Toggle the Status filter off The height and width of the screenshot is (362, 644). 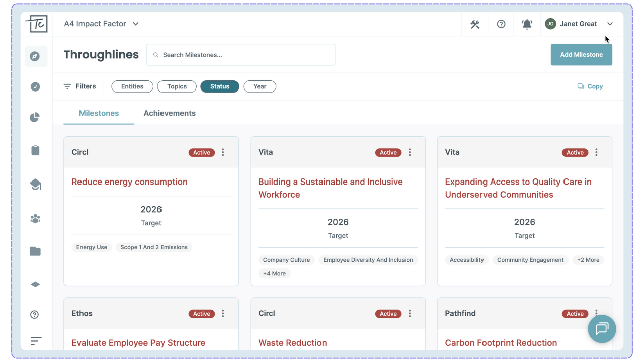[219, 86]
